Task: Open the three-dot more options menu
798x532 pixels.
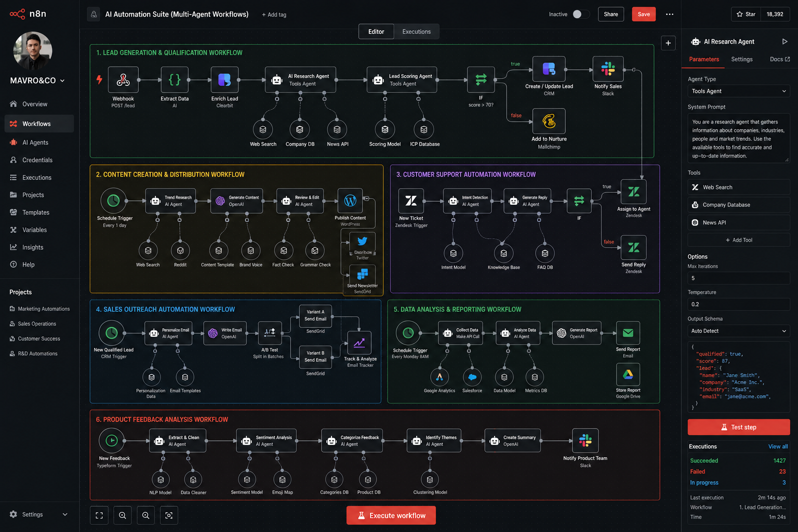Action: pos(670,15)
